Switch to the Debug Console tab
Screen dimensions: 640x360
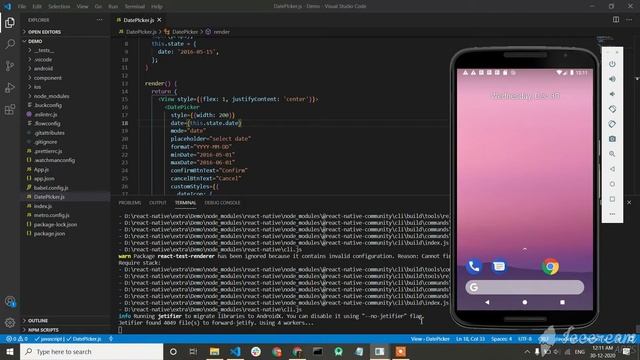[x=222, y=203]
